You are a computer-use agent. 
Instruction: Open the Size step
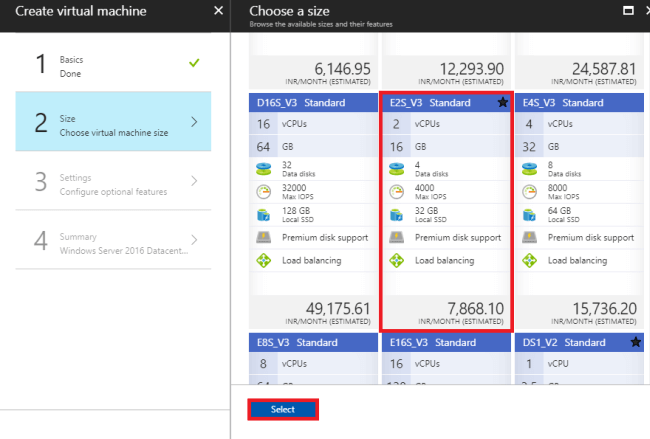pos(113,122)
